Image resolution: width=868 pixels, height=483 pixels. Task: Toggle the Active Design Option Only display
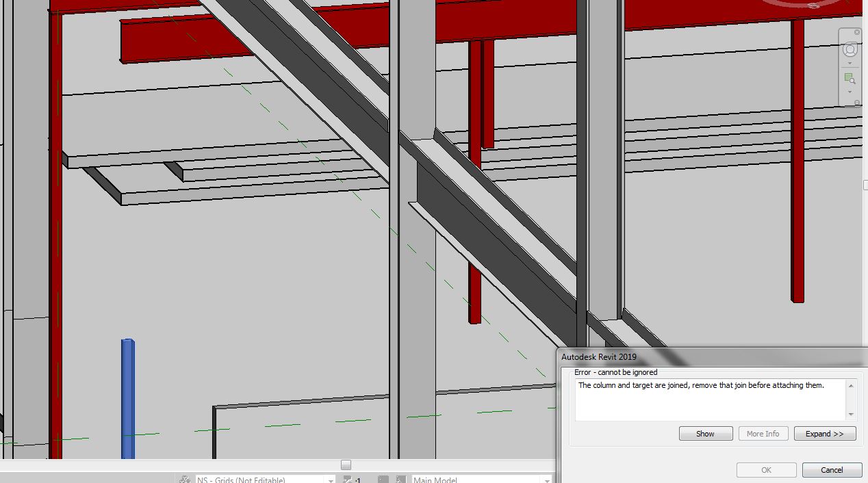click(400, 480)
